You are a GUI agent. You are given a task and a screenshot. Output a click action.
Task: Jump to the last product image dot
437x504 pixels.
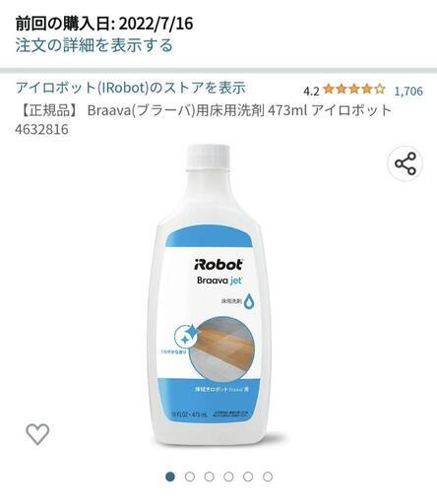click(268, 476)
